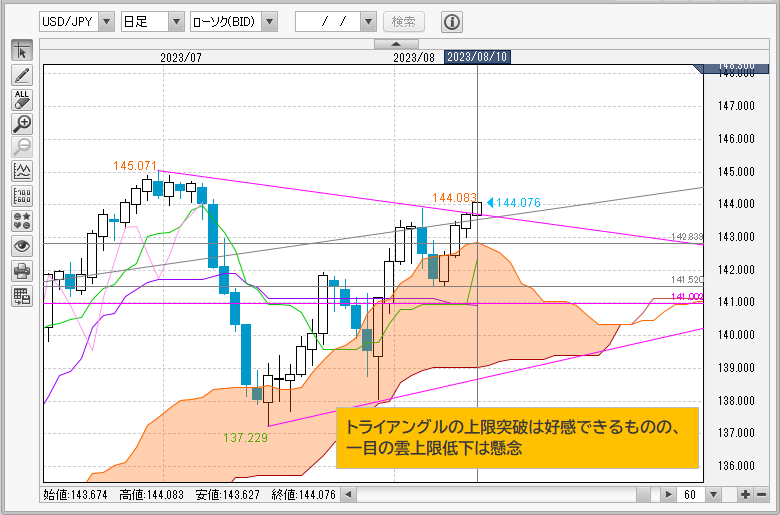The height and width of the screenshot is (515, 780).
Task: Click the 141.000 horizontal line label
Action: point(687,297)
